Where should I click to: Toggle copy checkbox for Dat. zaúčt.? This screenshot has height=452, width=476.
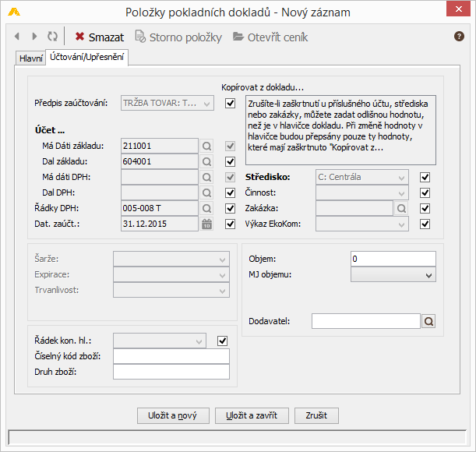coord(231,224)
